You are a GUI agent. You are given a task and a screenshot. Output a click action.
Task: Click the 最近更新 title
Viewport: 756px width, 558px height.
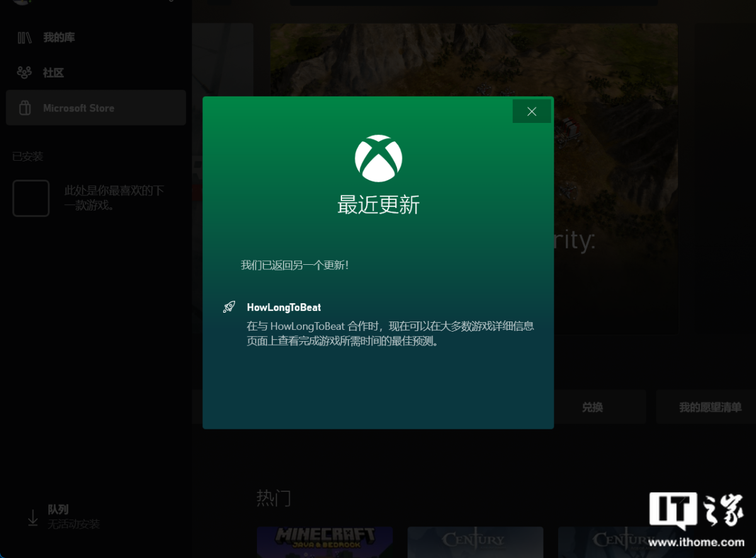(x=378, y=205)
